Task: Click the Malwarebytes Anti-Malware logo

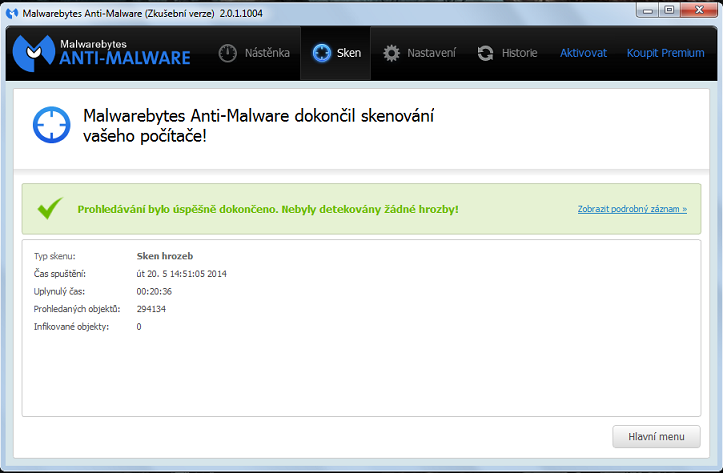Action: coord(102,52)
